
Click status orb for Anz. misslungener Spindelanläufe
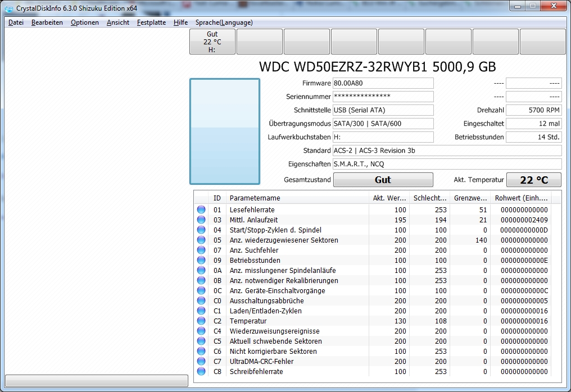point(201,271)
